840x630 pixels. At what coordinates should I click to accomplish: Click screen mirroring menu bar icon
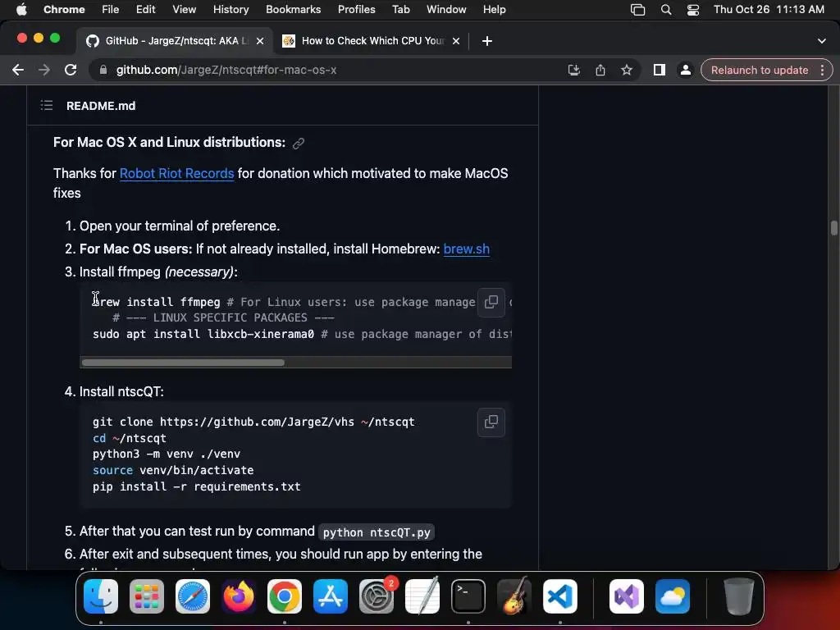pos(637,10)
